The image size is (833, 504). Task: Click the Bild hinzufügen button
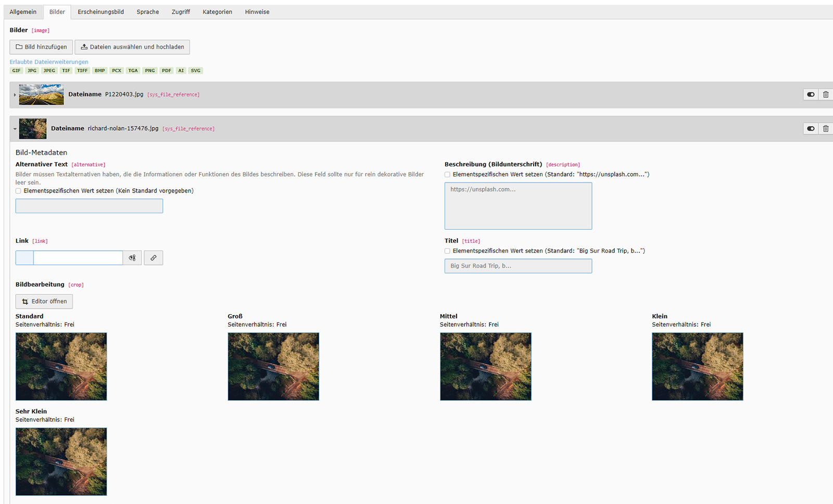point(41,47)
